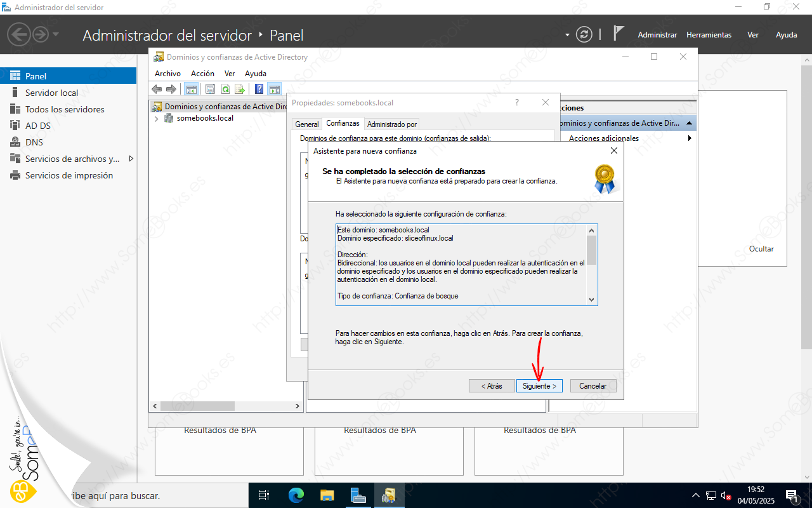Click the blue Help question mark icon
The height and width of the screenshot is (508, 812).
pos(259,90)
